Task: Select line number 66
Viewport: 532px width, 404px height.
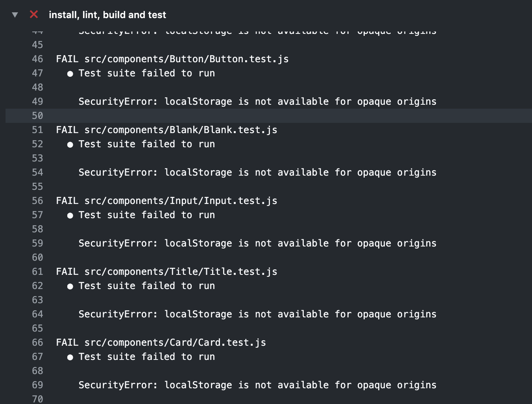Action: tap(37, 342)
